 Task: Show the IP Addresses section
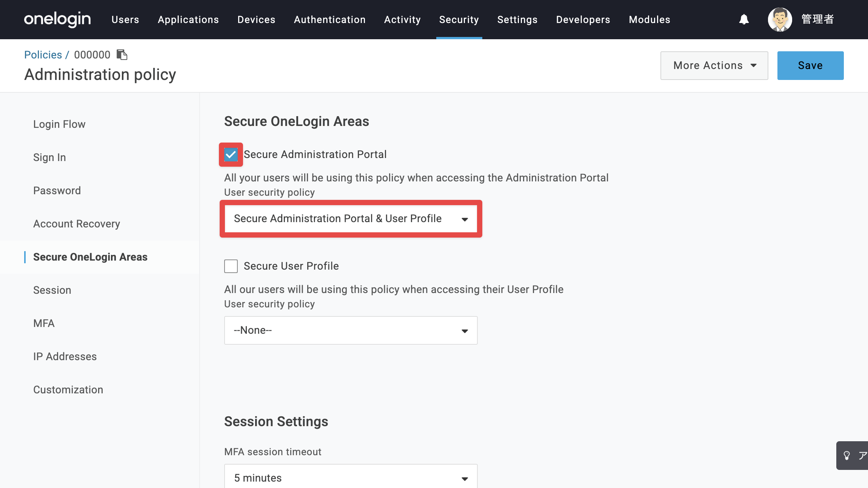point(65,357)
